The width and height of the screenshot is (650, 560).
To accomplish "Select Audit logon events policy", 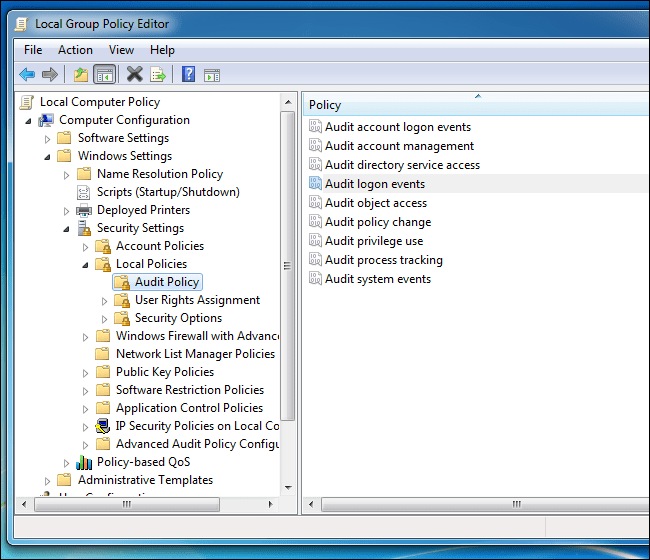I will tap(374, 184).
